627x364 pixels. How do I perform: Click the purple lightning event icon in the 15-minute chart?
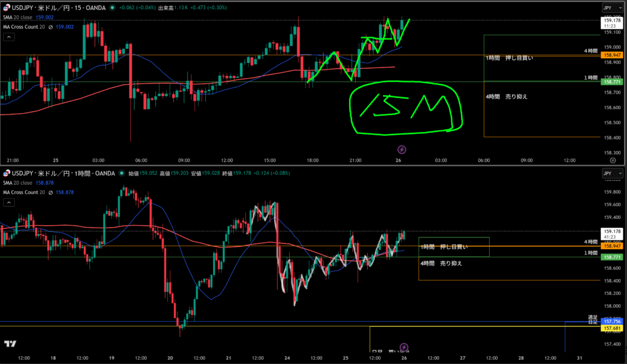[x=402, y=149]
